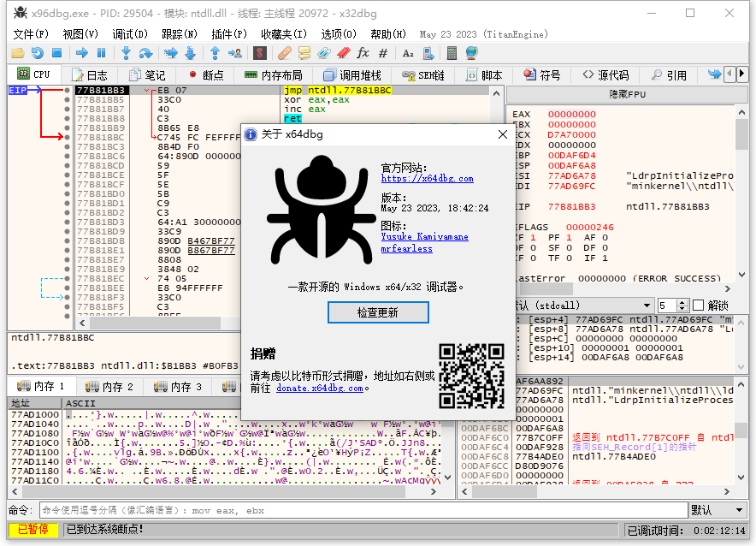Open the calculator icon in toolbar

pyautogui.click(x=452, y=53)
